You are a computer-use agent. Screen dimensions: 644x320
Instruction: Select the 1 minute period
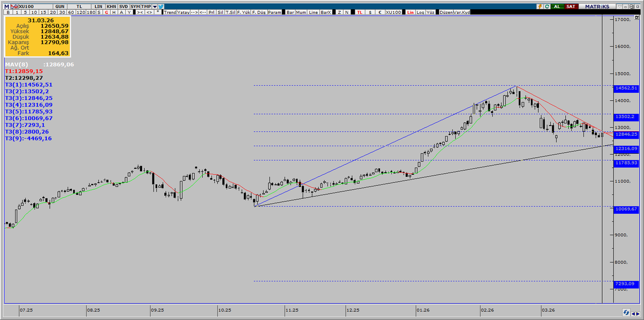click(17, 12)
